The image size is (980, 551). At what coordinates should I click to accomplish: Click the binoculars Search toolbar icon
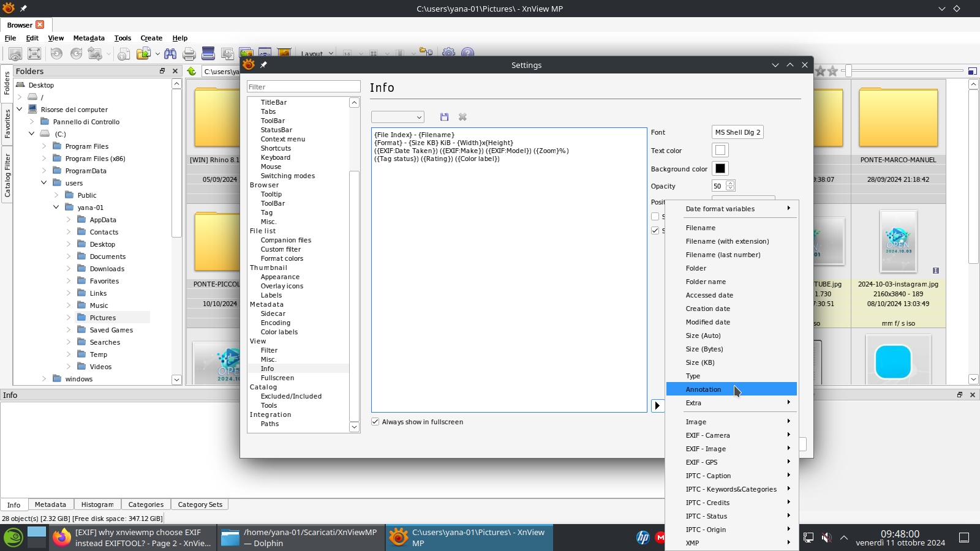(170, 54)
